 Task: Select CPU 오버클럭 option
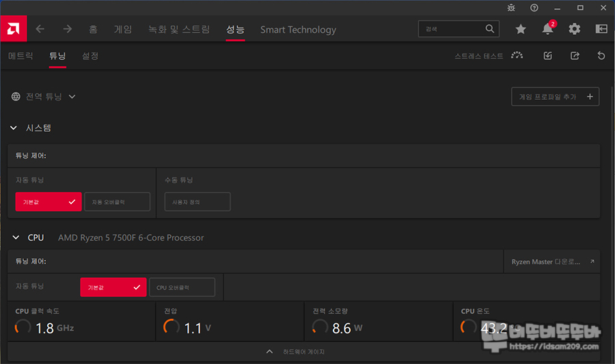182,288
